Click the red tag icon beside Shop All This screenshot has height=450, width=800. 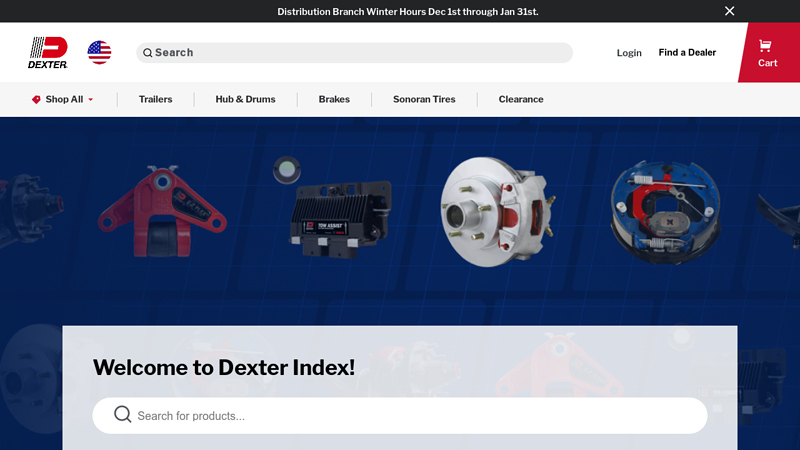click(36, 99)
